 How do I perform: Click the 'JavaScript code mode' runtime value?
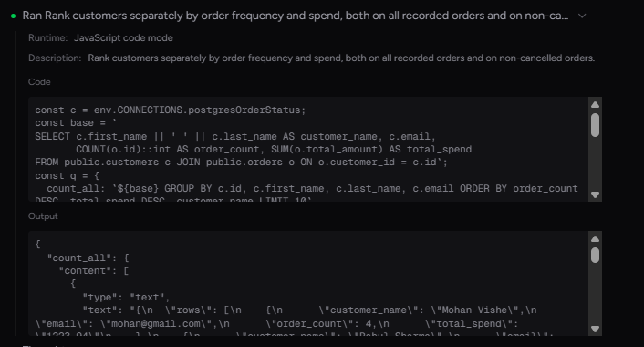[123, 37]
